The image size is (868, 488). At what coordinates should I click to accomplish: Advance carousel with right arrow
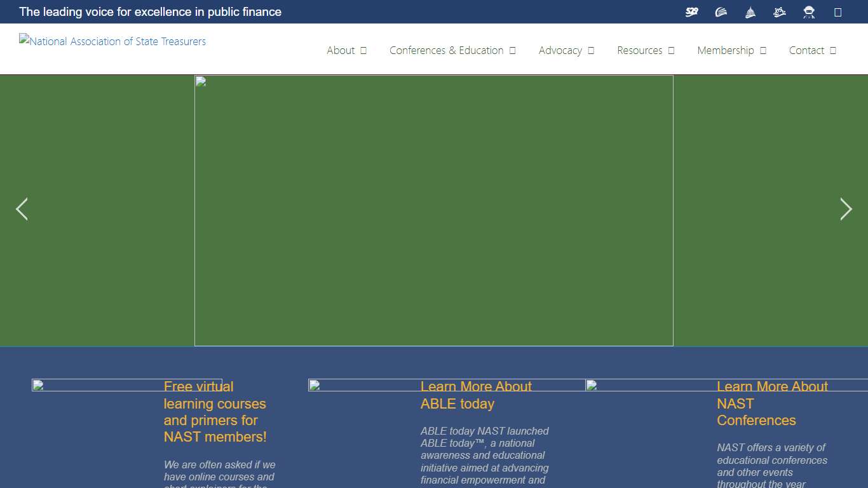click(846, 209)
